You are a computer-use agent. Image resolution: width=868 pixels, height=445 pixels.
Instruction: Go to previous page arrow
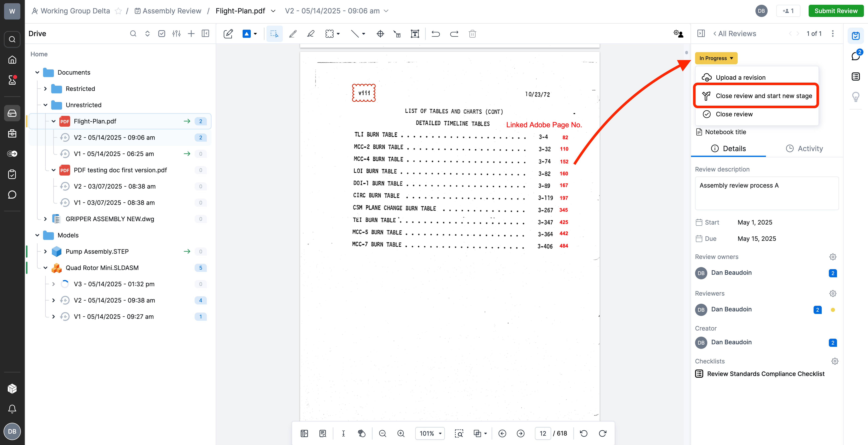pos(502,433)
